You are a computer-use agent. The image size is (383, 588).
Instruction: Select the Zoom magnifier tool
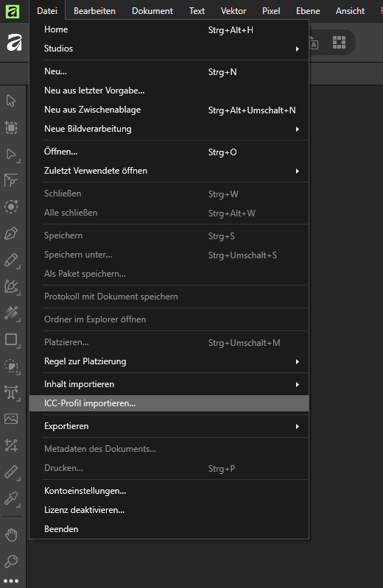(11, 561)
